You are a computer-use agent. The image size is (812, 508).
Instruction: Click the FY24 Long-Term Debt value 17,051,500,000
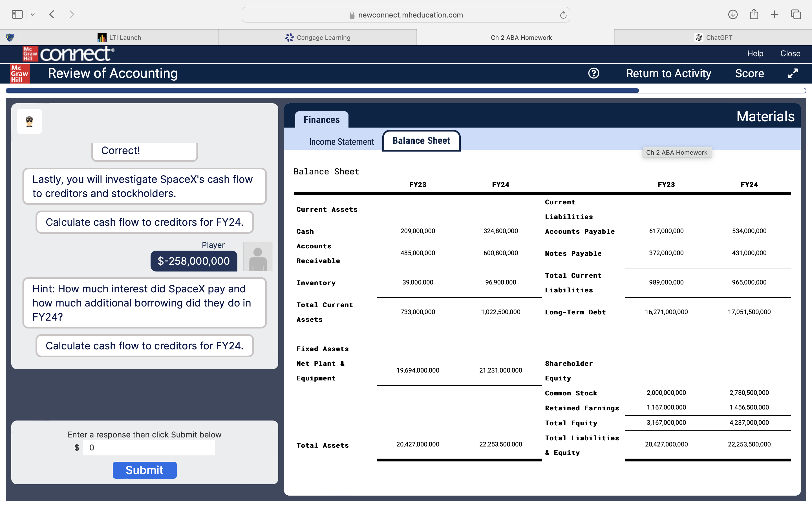pyautogui.click(x=749, y=312)
